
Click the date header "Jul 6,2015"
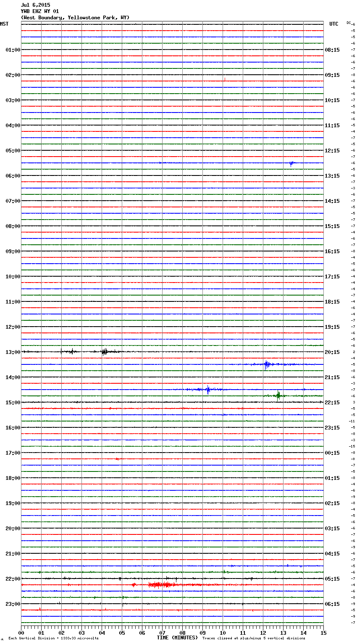(x=35, y=5)
